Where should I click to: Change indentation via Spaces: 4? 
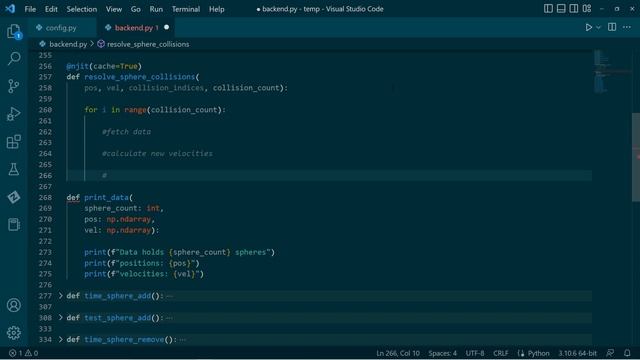(442, 353)
